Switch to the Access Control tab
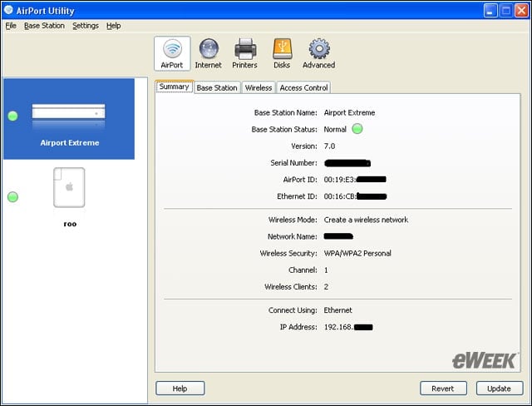The width and height of the screenshot is (532, 406). click(x=303, y=87)
